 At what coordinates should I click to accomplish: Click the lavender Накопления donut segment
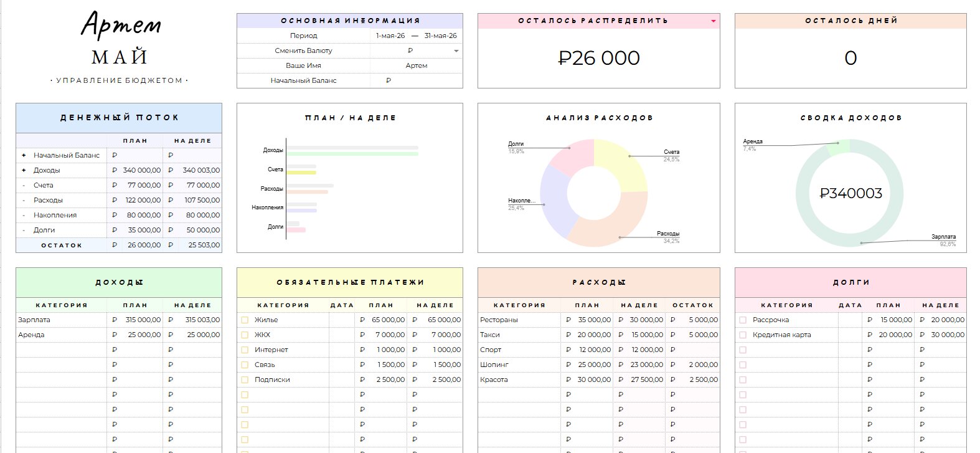pos(554,203)
